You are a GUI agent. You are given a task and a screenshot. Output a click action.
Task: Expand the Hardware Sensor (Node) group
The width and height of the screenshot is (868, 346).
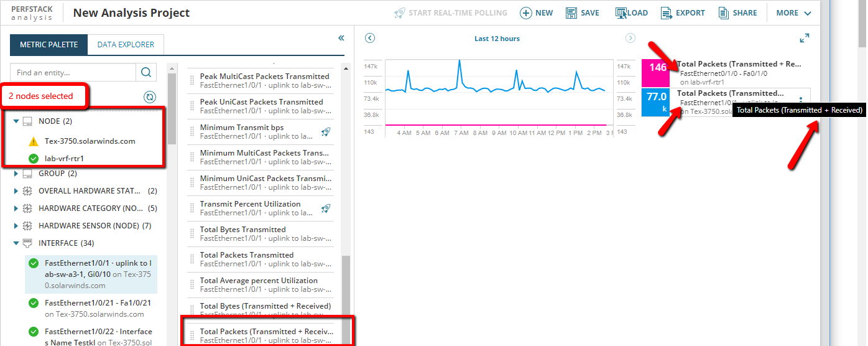(x=17, y=226)
